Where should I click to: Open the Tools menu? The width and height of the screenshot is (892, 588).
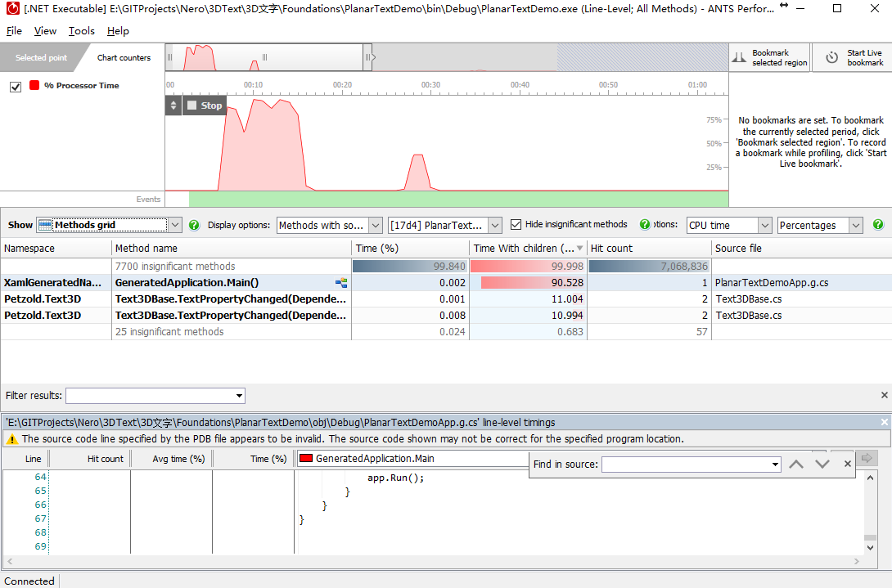tap(81, 31)
